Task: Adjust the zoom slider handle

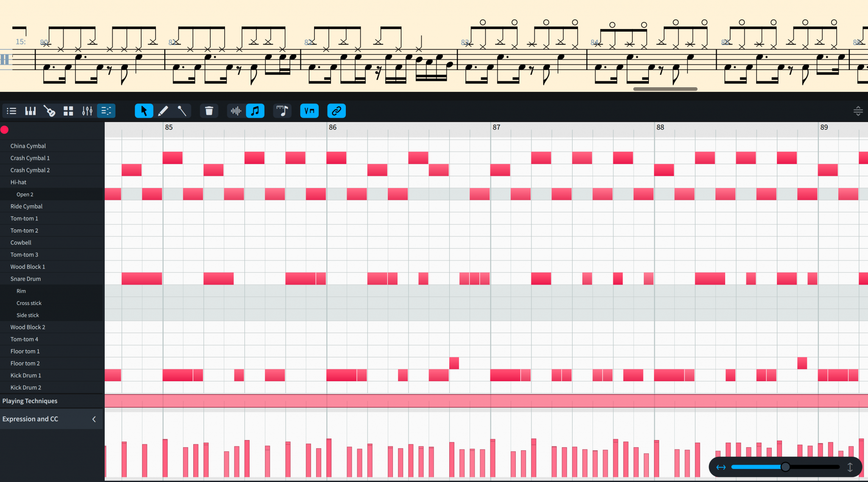Action: click(785, 467)
